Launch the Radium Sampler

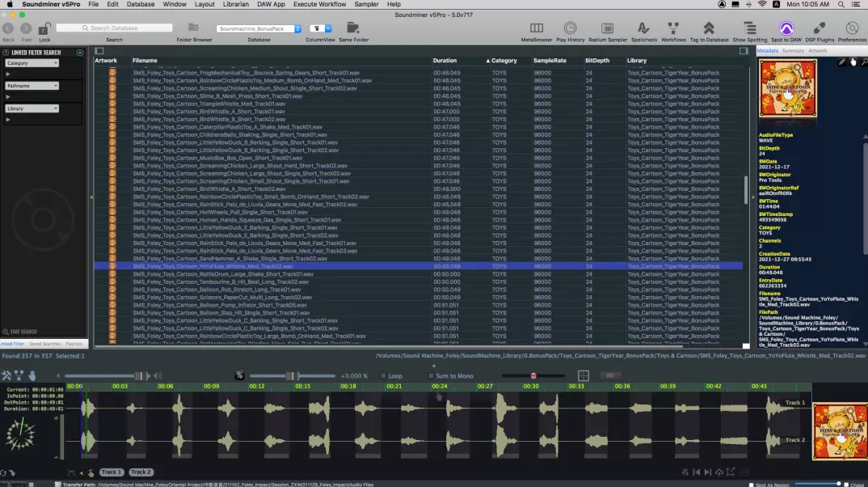(608, 28)
